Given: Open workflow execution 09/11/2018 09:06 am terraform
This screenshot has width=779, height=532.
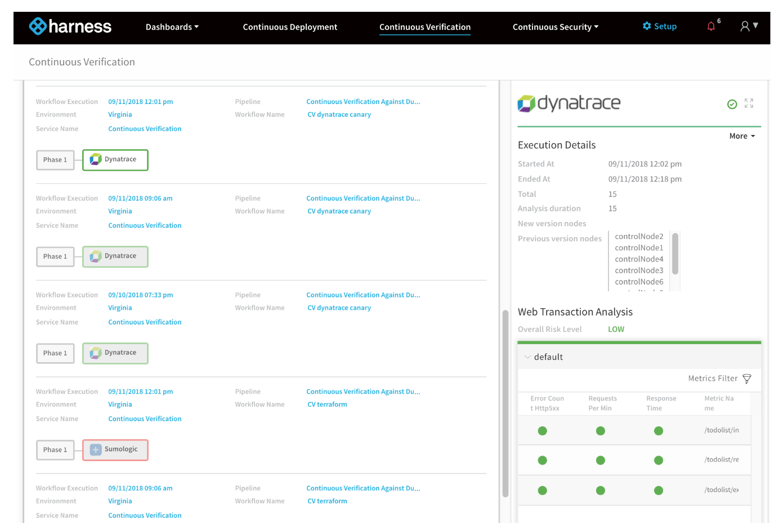Looking at the screenshot, I should [x=141, y=488].
